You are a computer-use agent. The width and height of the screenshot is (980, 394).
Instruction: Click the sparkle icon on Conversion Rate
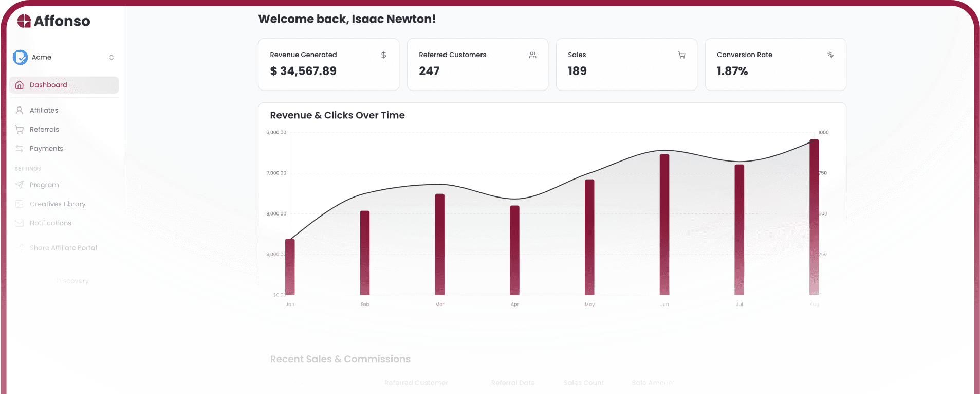coord(830,55)
